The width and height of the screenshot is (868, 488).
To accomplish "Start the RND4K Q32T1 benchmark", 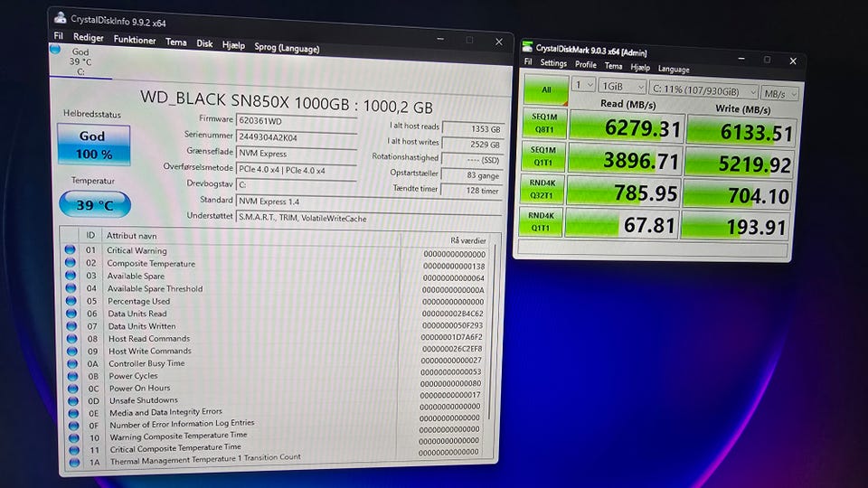I will (x=542, y=189).
